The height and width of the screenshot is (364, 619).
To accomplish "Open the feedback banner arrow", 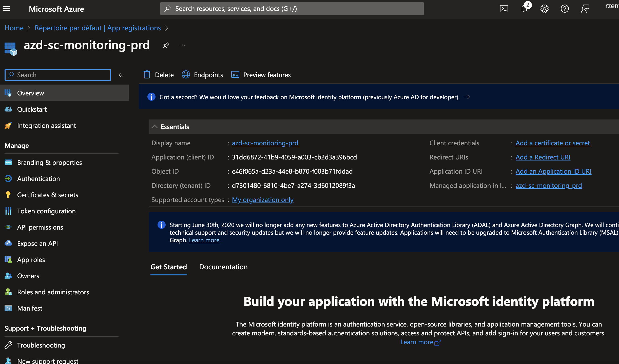I will 467,97.
